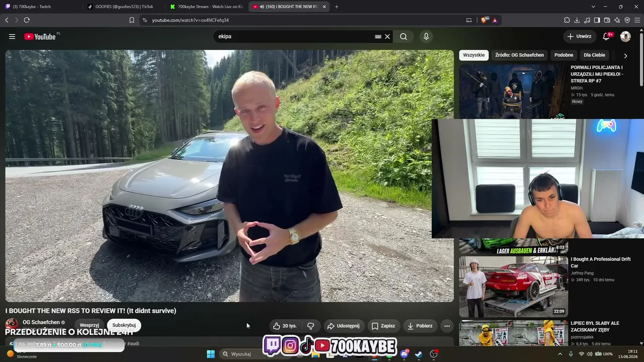
Task: Open the browser downloads panel
Action: click(577, 20)
